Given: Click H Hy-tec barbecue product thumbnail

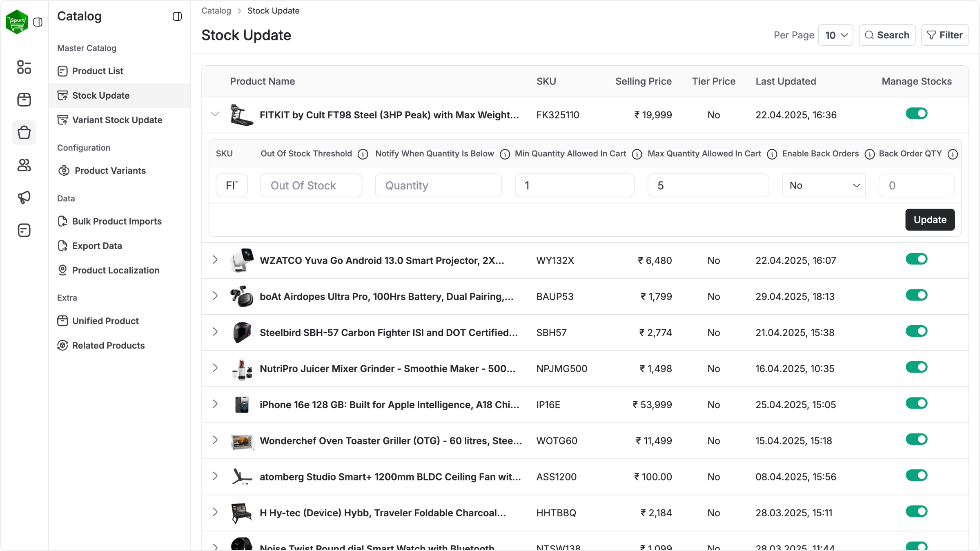Looking at the screenshot, I should coord(241,513).
